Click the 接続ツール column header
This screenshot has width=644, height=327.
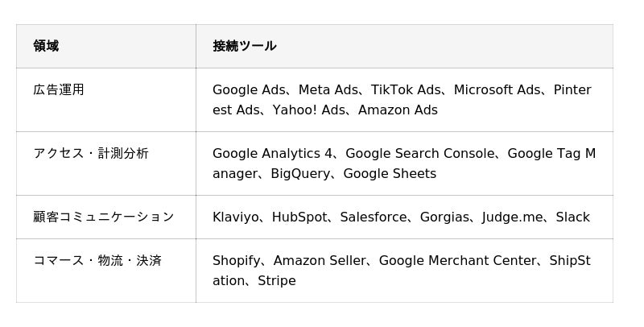[x=244, y=46]
